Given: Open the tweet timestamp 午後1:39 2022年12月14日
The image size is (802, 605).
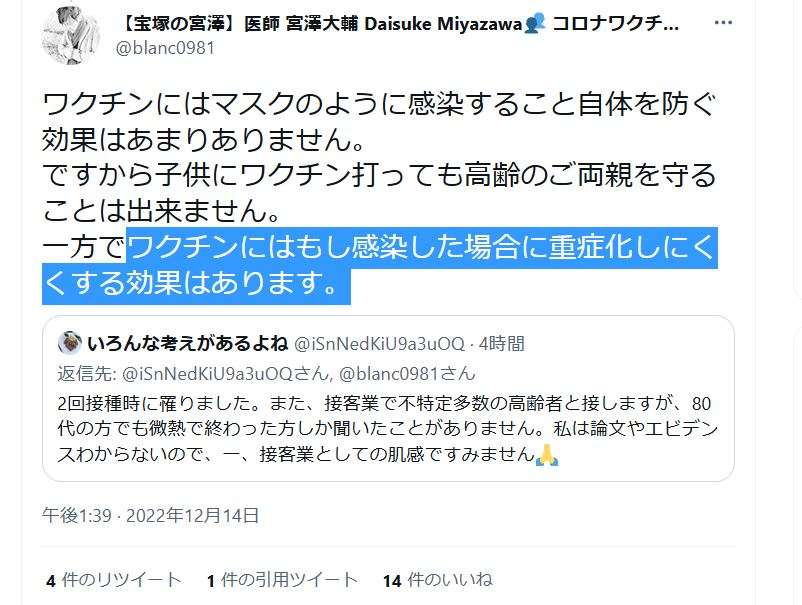Looking at the screenshot, I should [150, 515].
